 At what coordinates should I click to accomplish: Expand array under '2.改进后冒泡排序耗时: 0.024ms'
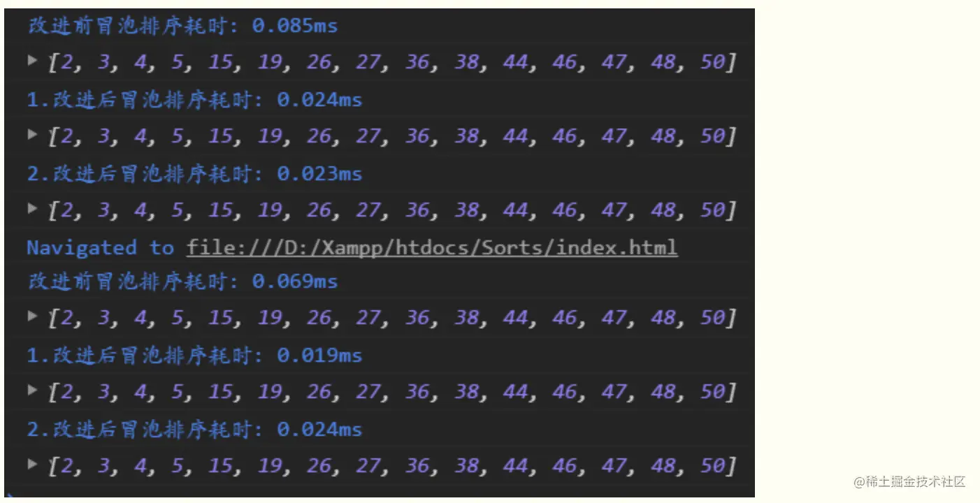[x=32, y=463]
